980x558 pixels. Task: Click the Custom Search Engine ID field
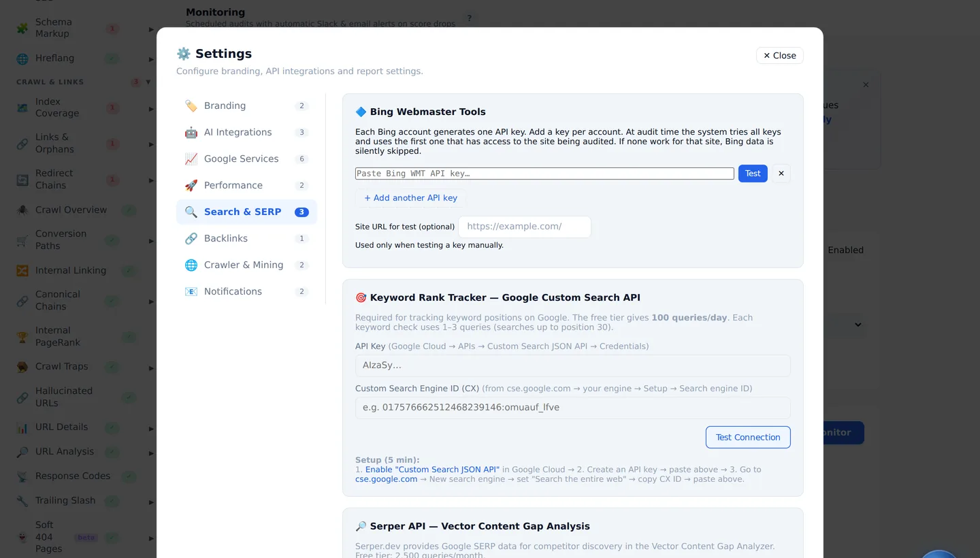tap(573, 408)
